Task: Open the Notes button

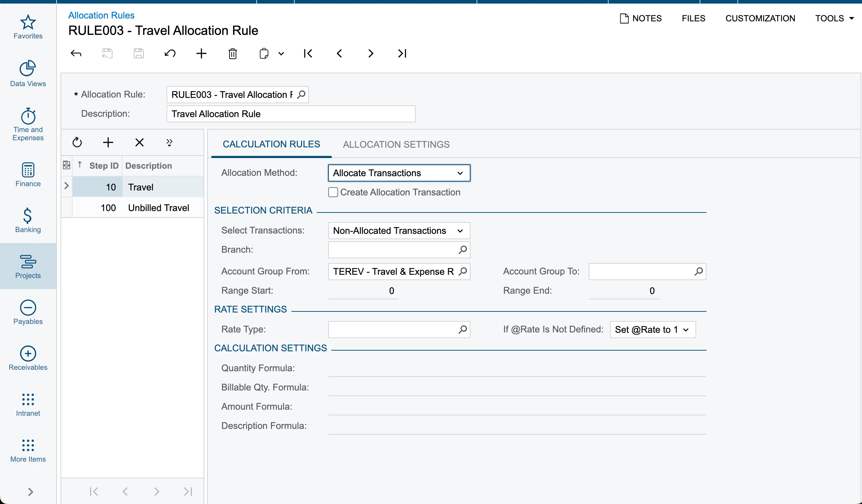Action: (x=641, y=19)
